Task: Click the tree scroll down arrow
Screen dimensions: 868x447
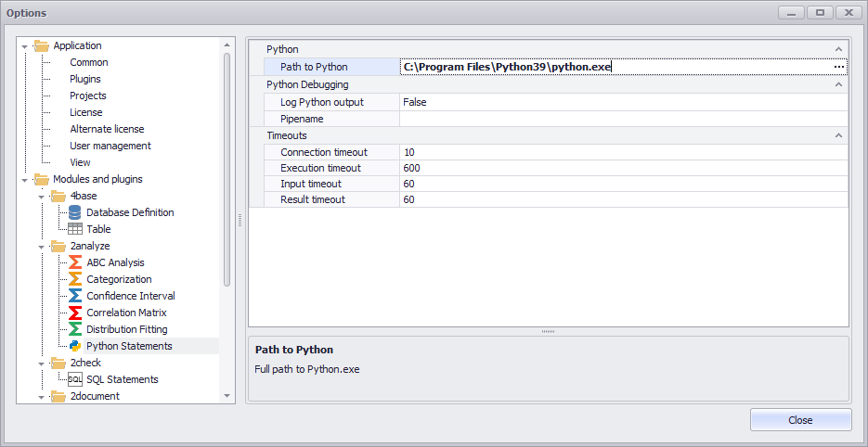Action: pyautogui.click(x=227, y=396)
